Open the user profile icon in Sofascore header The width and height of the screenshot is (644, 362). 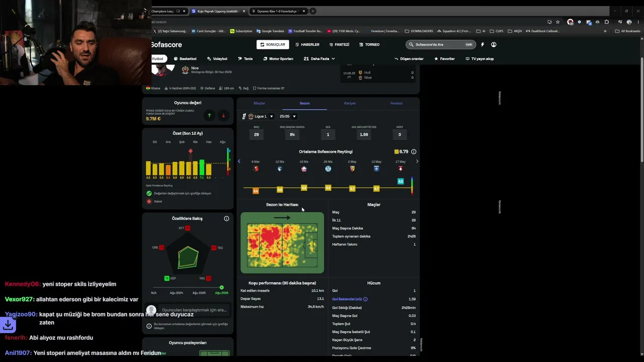point(494,45)
